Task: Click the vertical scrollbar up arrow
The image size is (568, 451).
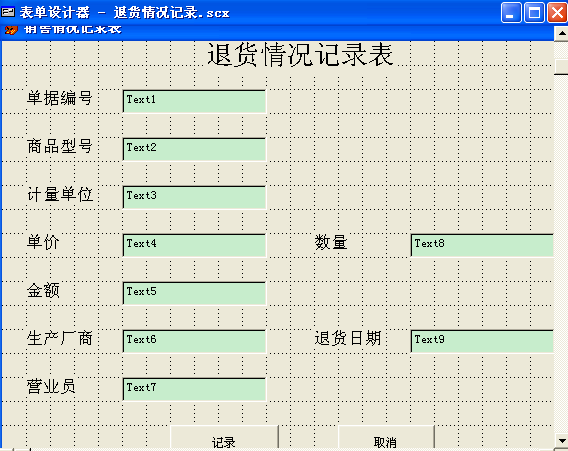Action: pyautogui.click(x=561, y=33)
